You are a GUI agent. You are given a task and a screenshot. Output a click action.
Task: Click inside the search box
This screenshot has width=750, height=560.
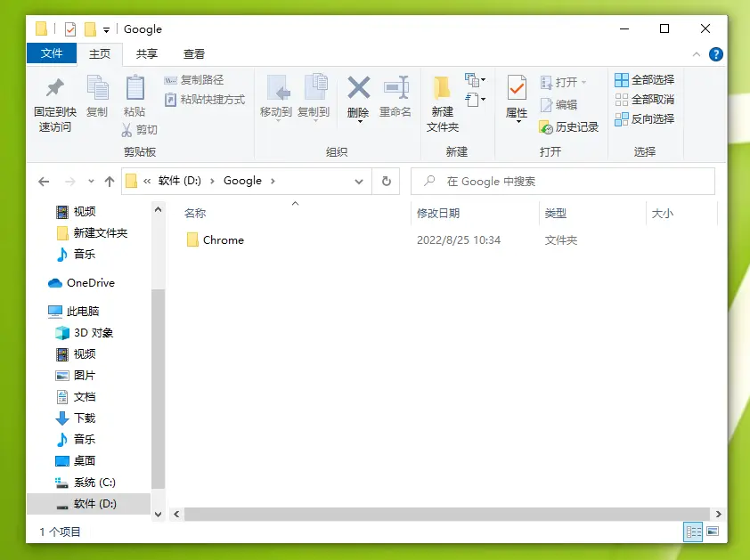(x=561, y=181)
